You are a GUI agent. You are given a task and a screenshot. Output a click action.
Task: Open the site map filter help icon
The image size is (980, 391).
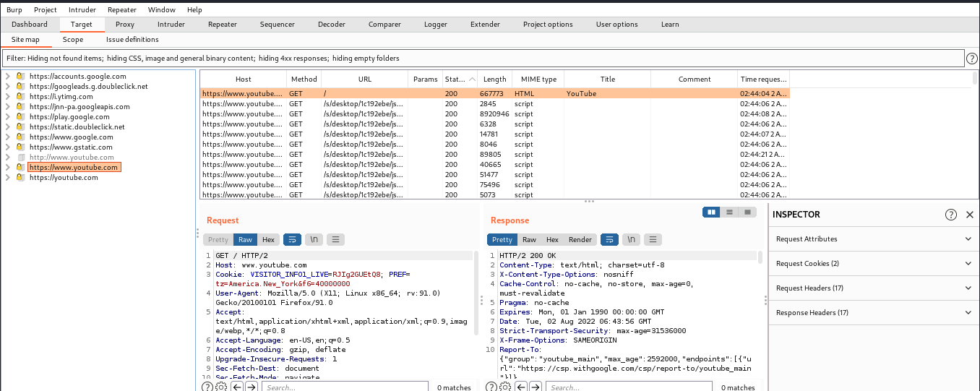(971, 58)
